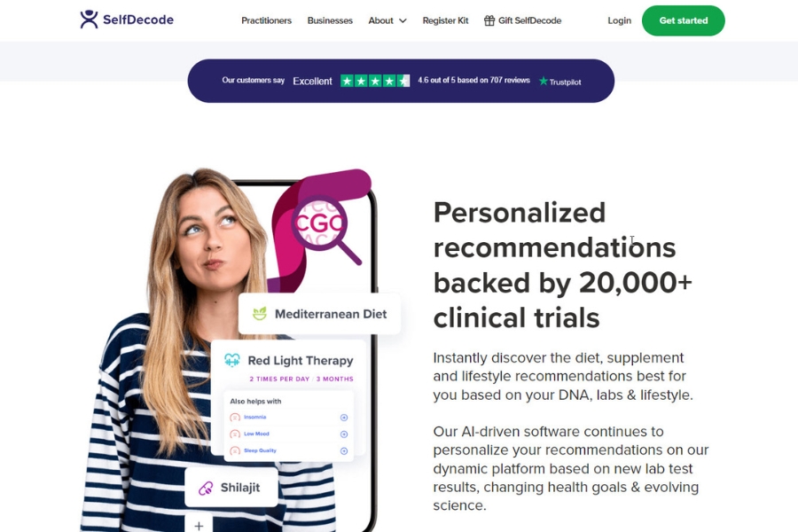The height and width of the screenshot is (532, 798).
Task: Expand the Sleep Quality plus circle
Action: point(344,451)
